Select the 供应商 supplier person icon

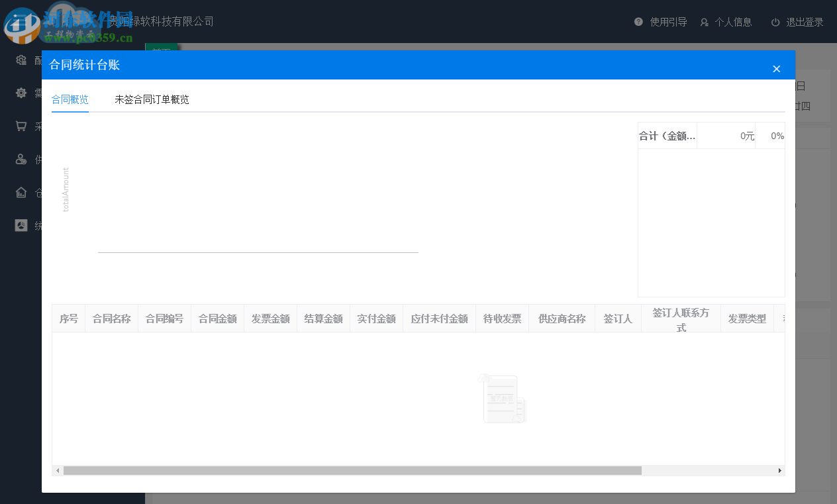pos(20,159)
